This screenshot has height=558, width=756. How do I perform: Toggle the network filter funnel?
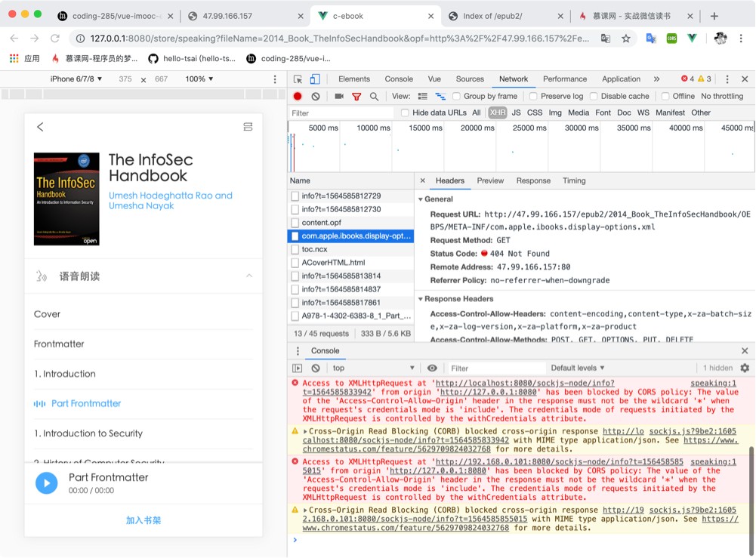coord(356,97)
